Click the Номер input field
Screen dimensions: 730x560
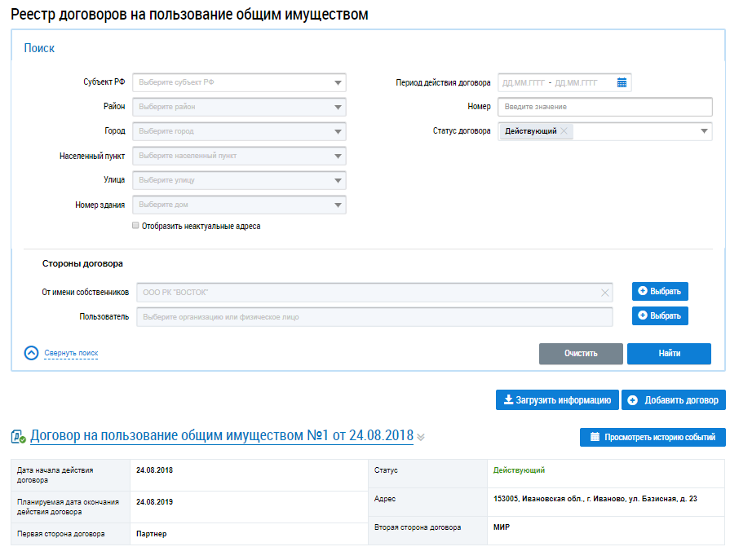point(604,107)
